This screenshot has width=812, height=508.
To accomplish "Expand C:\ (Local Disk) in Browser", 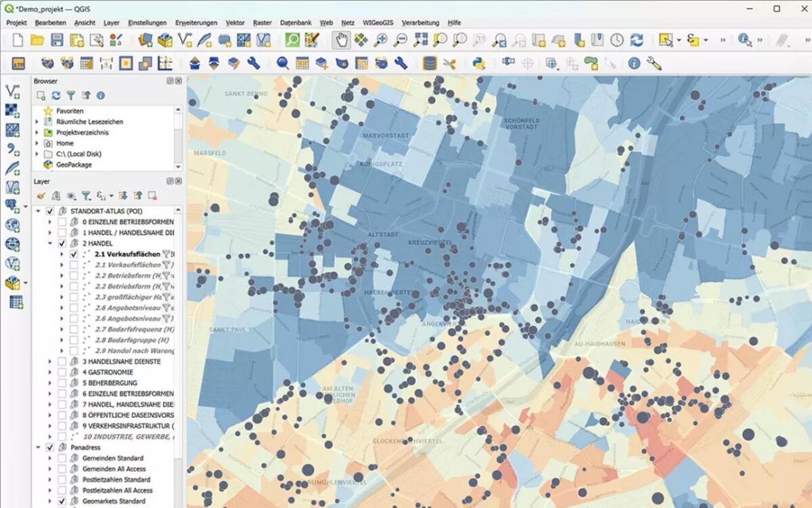I will [x=38, y=154].
